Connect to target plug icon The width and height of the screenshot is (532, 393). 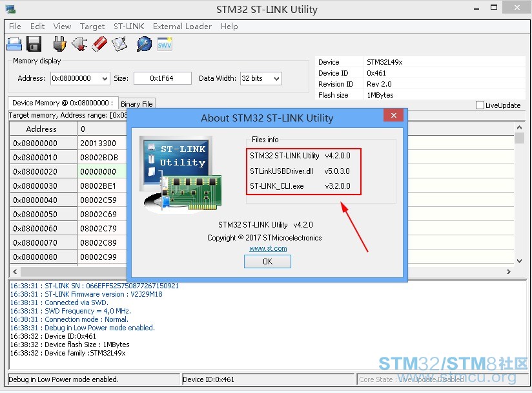pos(59,44)
